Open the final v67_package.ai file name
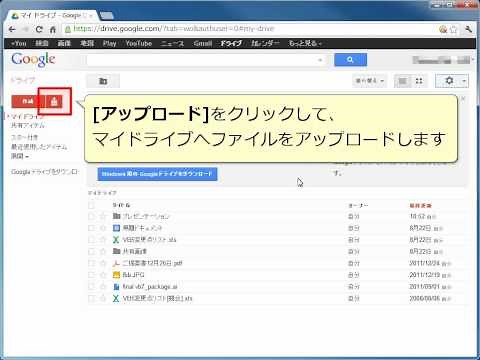This screenshot has width=480, height=360. [150, 287]
